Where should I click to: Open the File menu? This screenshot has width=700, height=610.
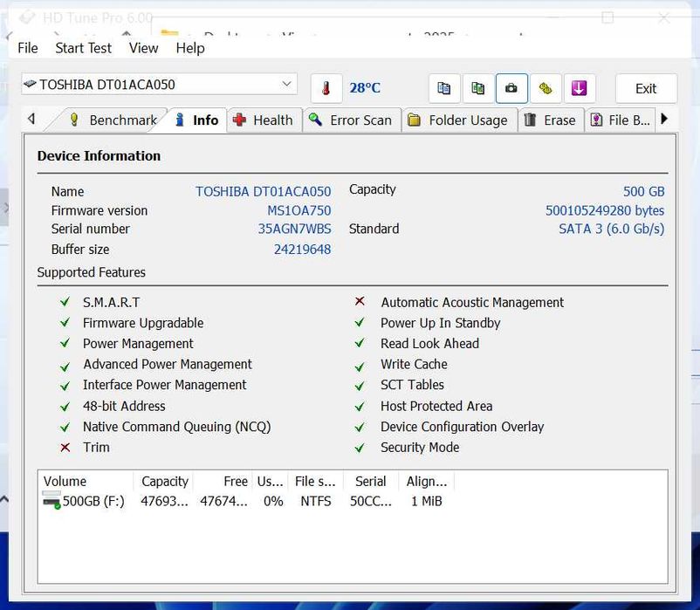point(28,48)
